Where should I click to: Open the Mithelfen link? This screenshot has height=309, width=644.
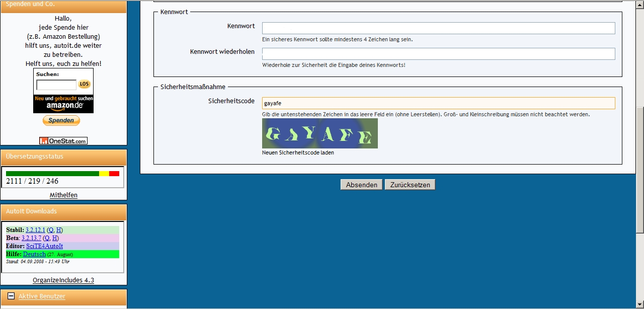[63, 195]
